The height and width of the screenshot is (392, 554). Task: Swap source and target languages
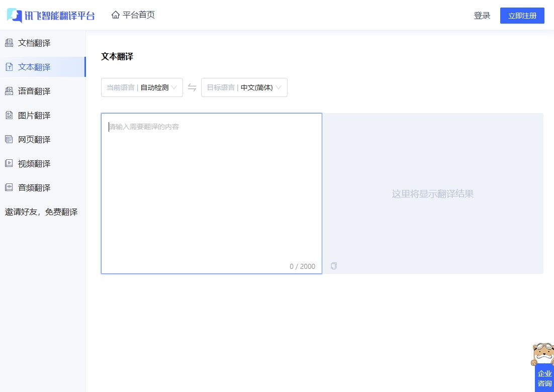coord(192,87)
